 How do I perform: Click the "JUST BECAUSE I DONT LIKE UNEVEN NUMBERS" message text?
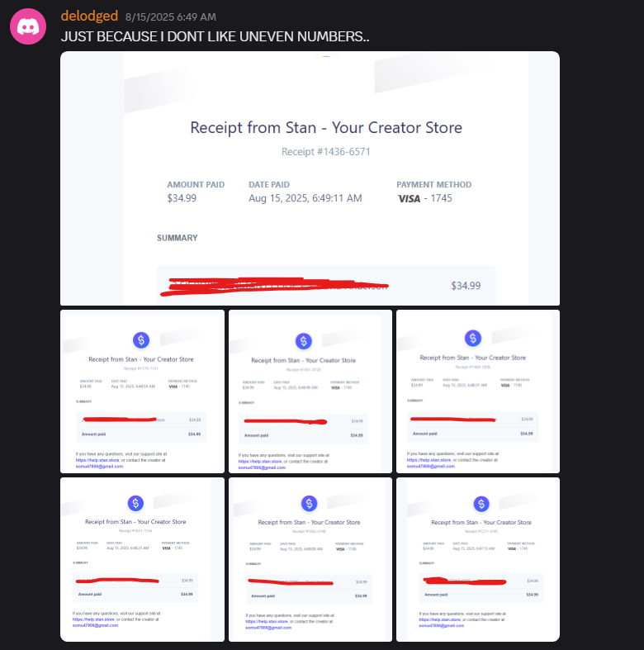point(215,36)
